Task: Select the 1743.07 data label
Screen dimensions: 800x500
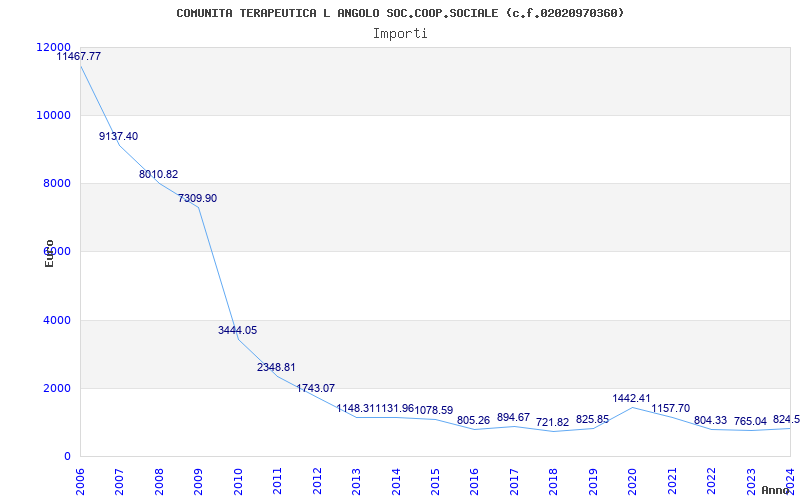Action: [x=316, y=388]
